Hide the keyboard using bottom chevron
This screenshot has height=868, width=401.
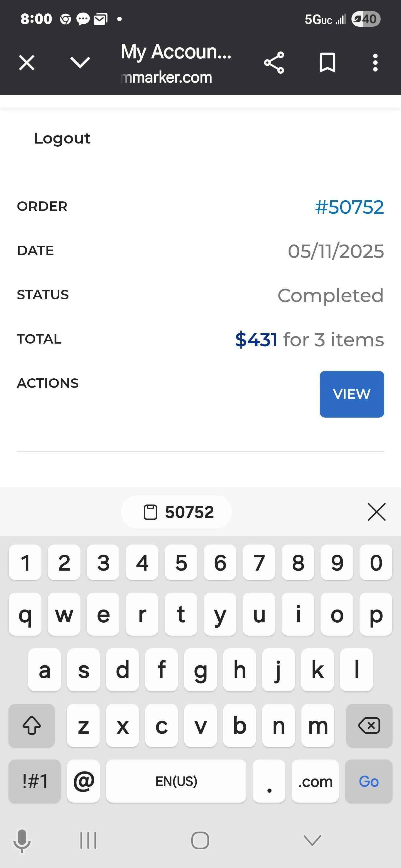tap(312, 840)
